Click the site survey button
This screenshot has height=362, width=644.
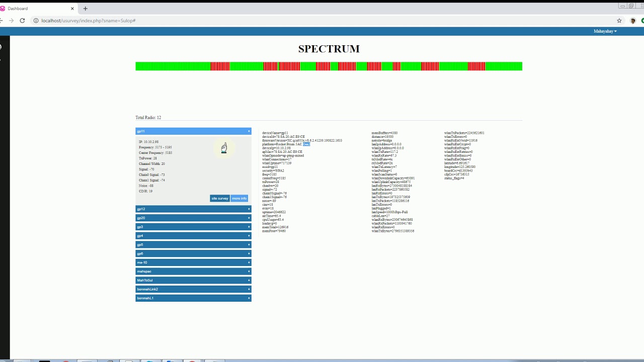pos(220,198)
